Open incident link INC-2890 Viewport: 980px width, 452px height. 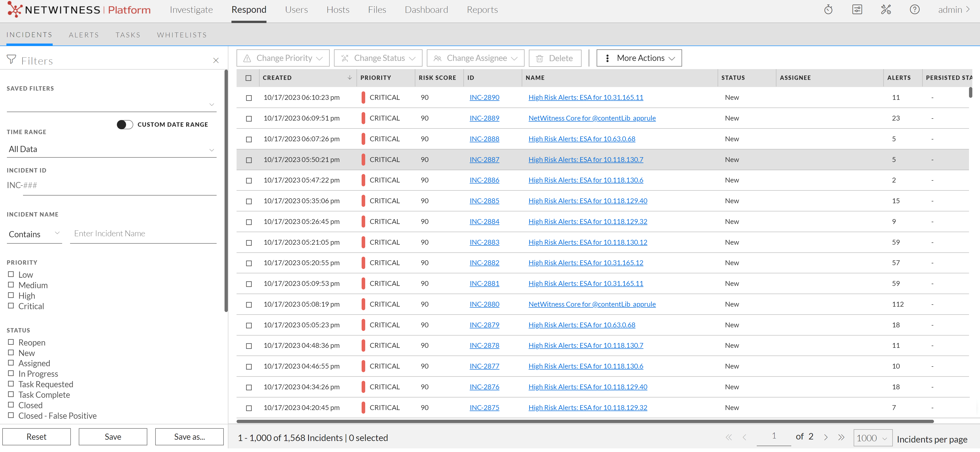tap(484, 98)
